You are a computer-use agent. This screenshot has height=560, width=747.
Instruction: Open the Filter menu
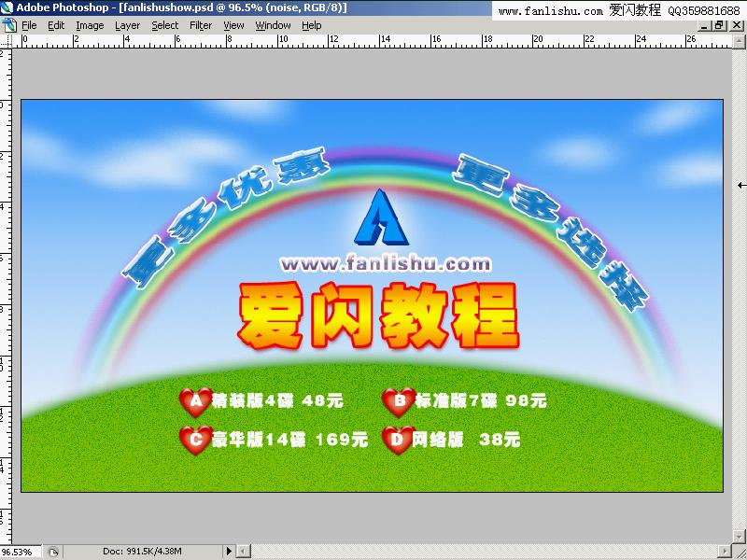pos(201,25)
